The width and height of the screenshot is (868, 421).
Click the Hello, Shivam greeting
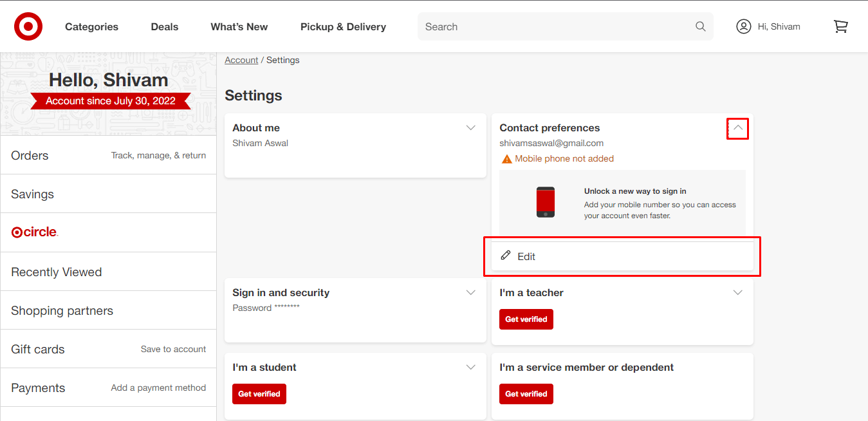[109, 80]
